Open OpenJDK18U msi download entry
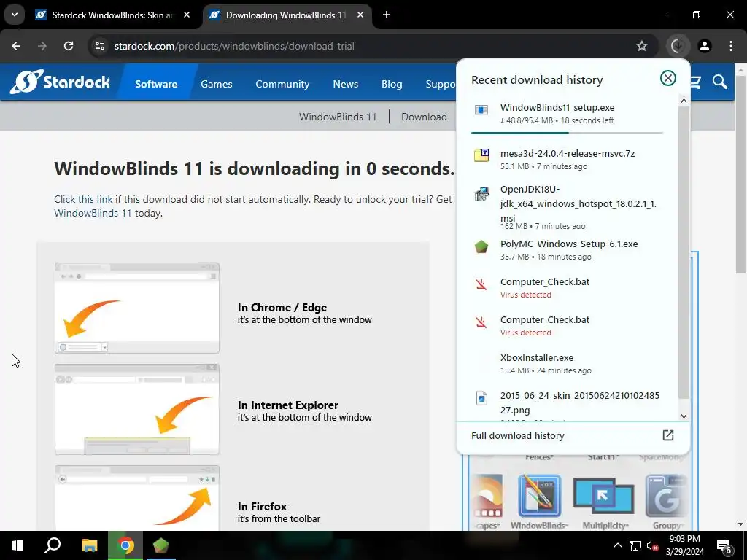The height and width of the screenshot is (560, 747). click(x=567, y=207)
